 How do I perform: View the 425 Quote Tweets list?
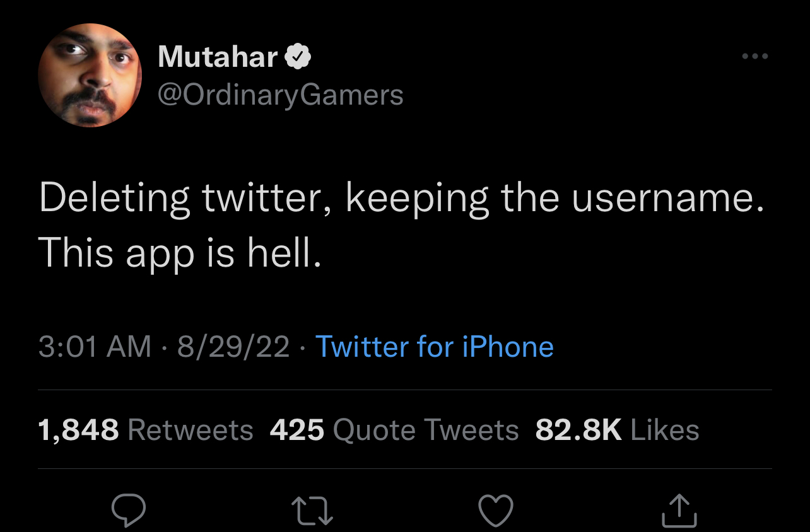(394, 431)
